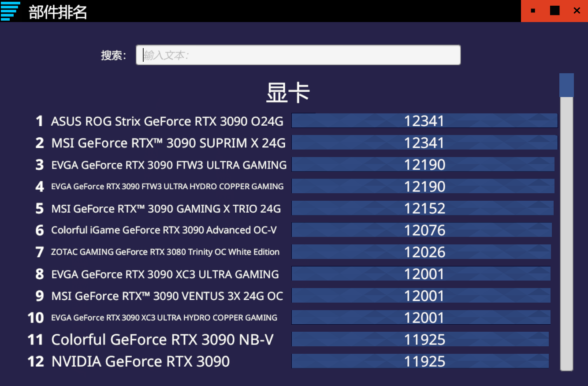Image resolution: width=588 pixels, height=386 pixels.
Task: Select EVGA RTX 3090 XC3 ULTRA HYDRO COPPER GAMING
Action: 164,318
